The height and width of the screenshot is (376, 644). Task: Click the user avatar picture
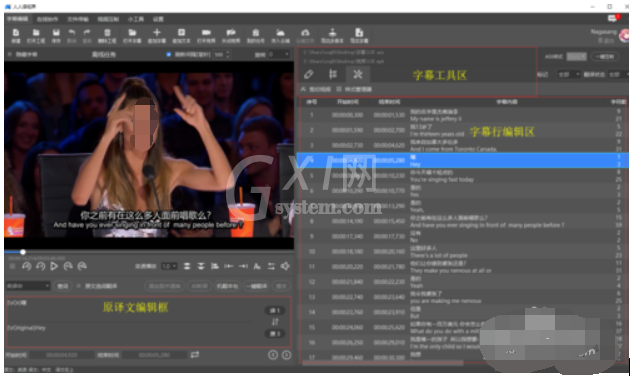[624, 36]
